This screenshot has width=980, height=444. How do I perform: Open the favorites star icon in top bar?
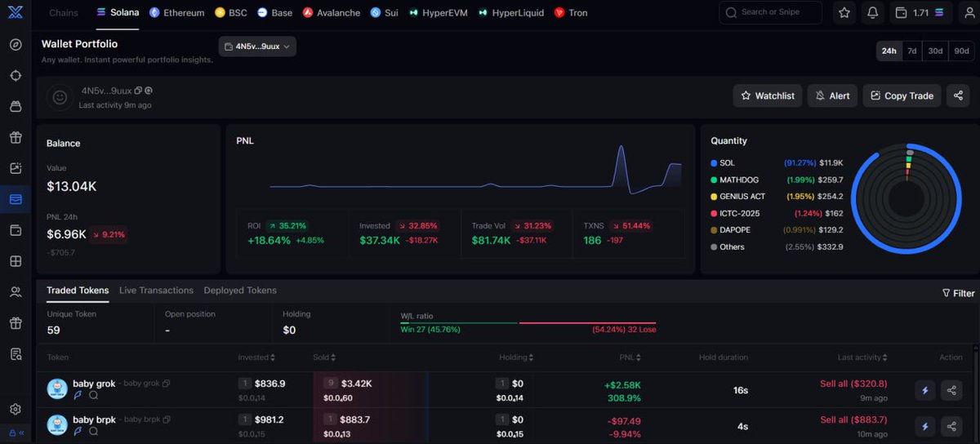point(844,13)
